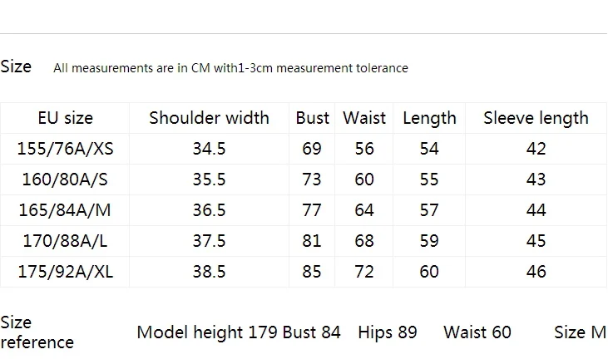Click the EU size column header

point(65,118)
